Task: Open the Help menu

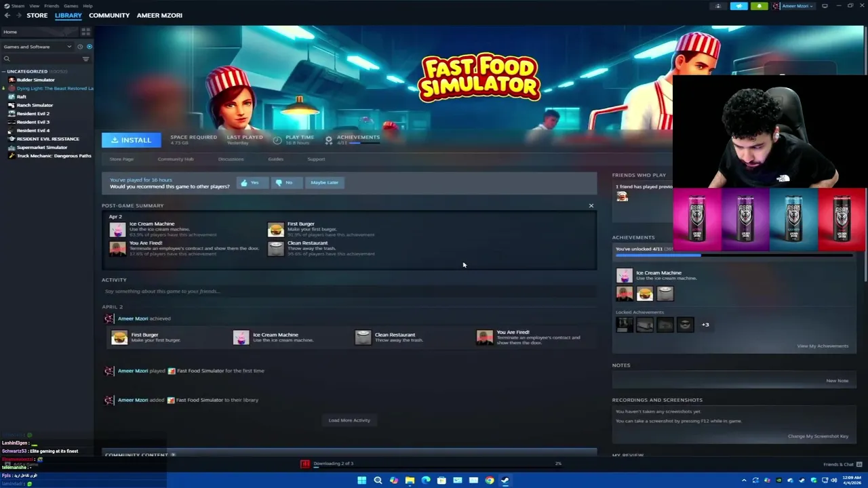Action: pos(87,5)
